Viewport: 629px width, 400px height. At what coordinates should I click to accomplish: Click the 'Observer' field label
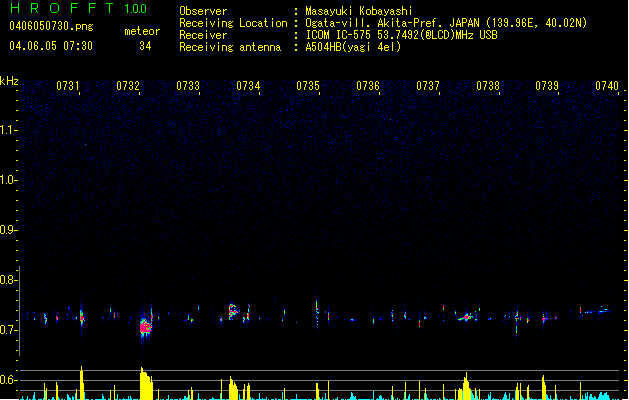[x=203, y=11]
